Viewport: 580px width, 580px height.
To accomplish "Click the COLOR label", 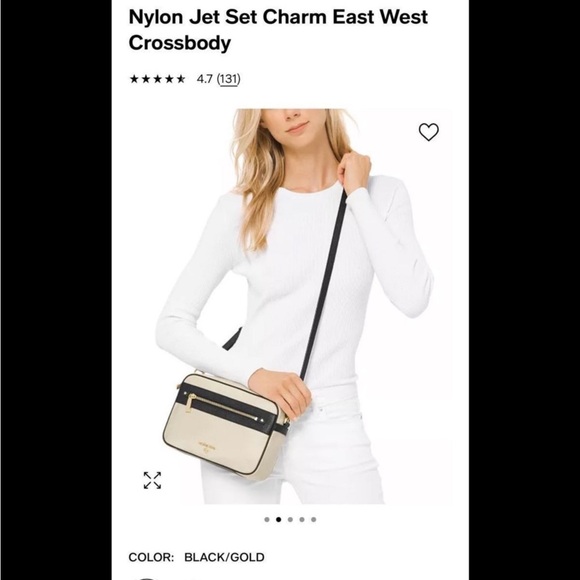I will pyautogui.click(x=151, y=557).
